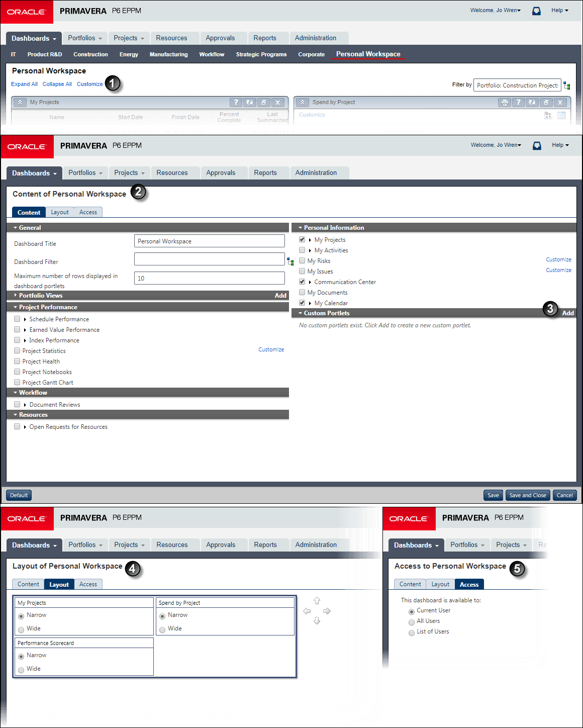Refresh the Spend by Project portlet

(532, 102)
